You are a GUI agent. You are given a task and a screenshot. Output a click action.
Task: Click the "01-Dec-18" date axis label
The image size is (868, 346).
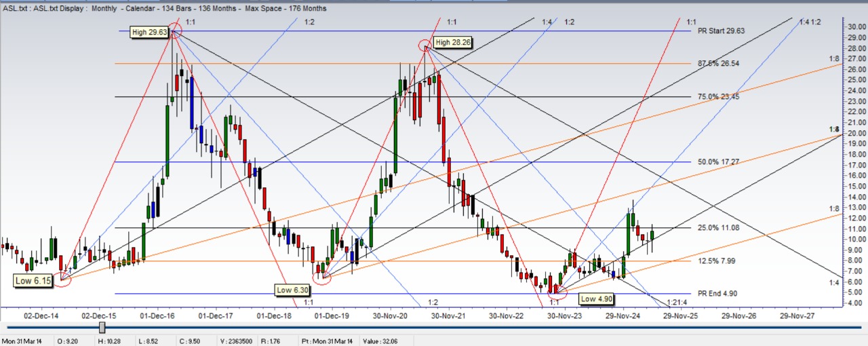coord(273,315)
